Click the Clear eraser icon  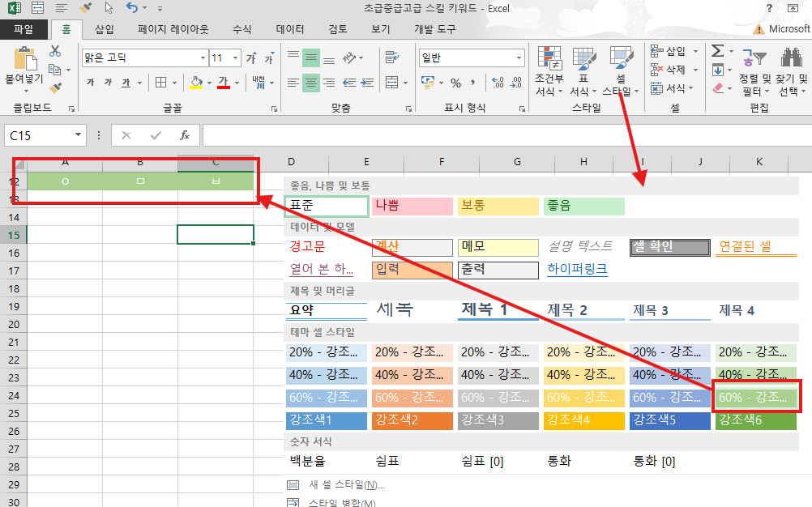(718, 88)
